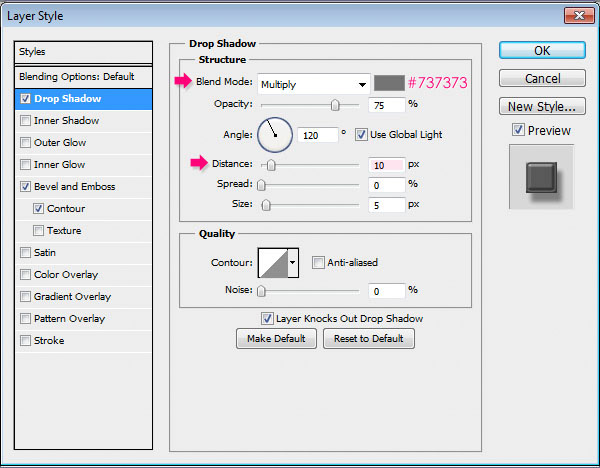Click the Distance slider handle
The width and height of the screenshot is (600, 468).
pyautogui.click(x=271, y=165)
